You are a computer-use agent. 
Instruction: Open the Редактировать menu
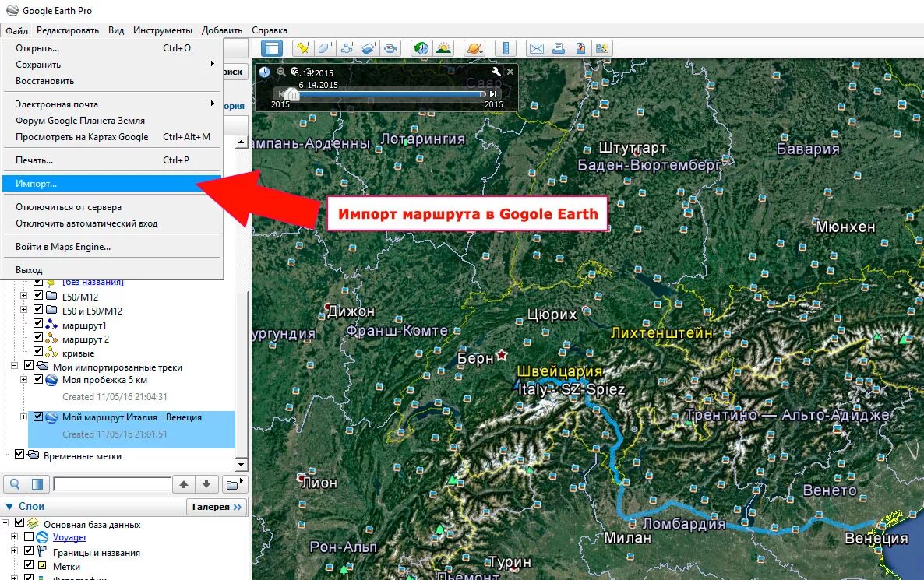[68, 30]
